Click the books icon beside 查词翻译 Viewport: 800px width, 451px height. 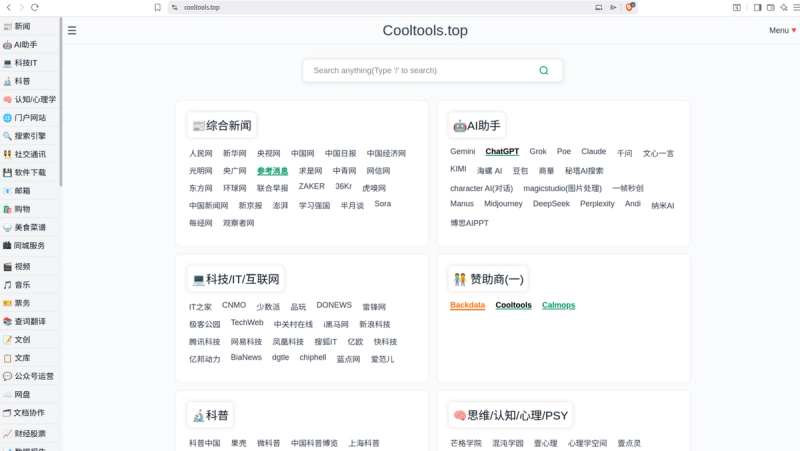pyautogui.click(x=7, y=321)
